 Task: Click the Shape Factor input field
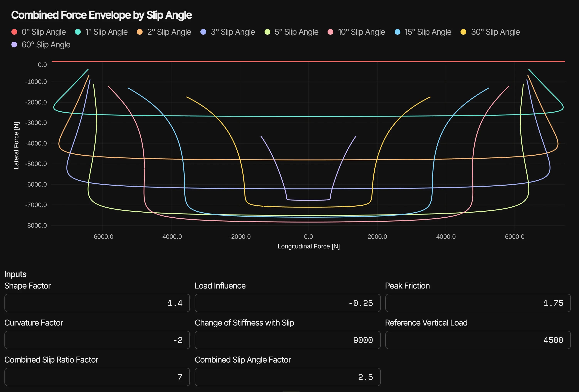click(x=97, y=303)
